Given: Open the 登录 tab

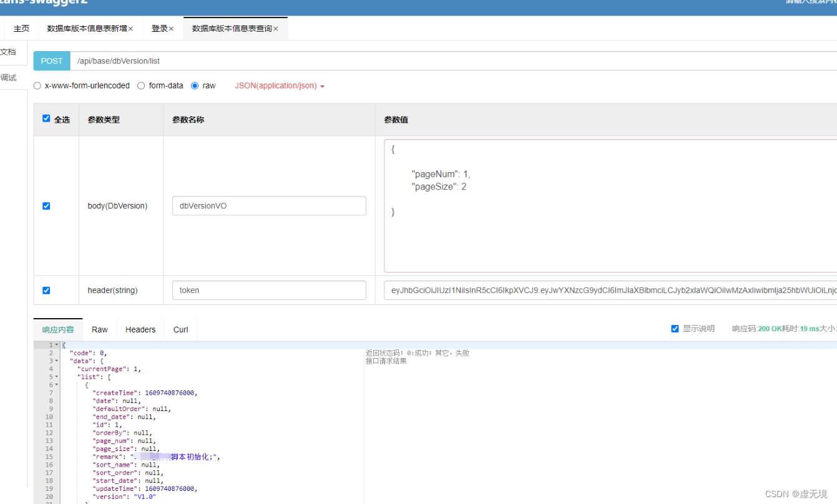Looking at the screenshot, I should pos(160,29).
